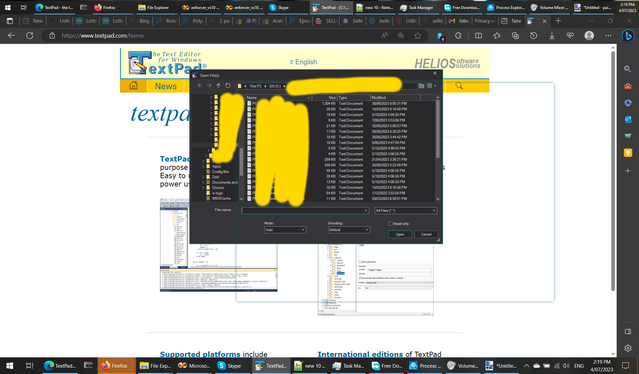Expand the Drivers folder in the tree

(x=203, y=187)
